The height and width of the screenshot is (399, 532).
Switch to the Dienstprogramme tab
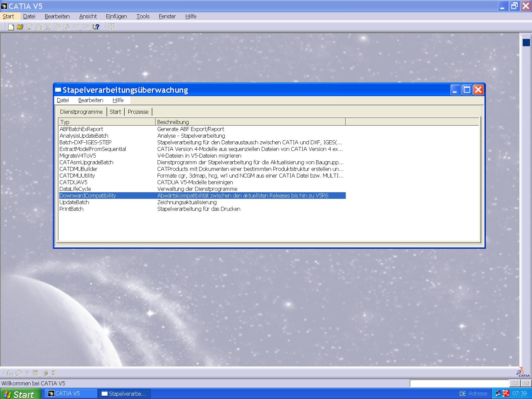click(81, 112)
